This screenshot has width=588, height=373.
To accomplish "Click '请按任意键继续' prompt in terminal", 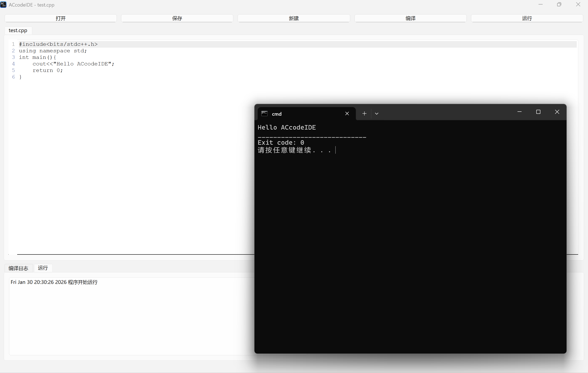I will coord(284,150).
